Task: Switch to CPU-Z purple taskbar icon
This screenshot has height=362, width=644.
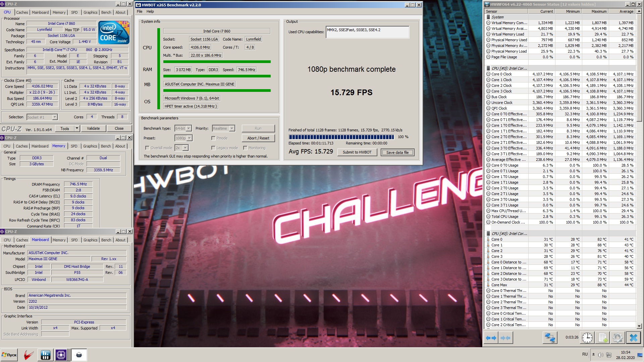Action: tap(61, 355)
